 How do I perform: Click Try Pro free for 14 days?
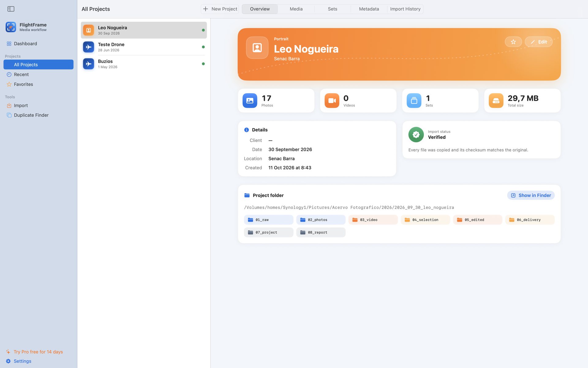point(34,352)
